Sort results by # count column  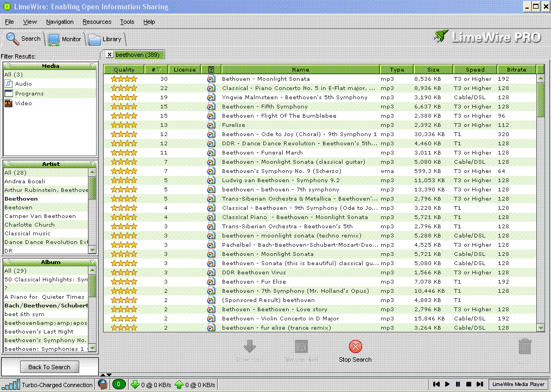click(x=156, y=69)
